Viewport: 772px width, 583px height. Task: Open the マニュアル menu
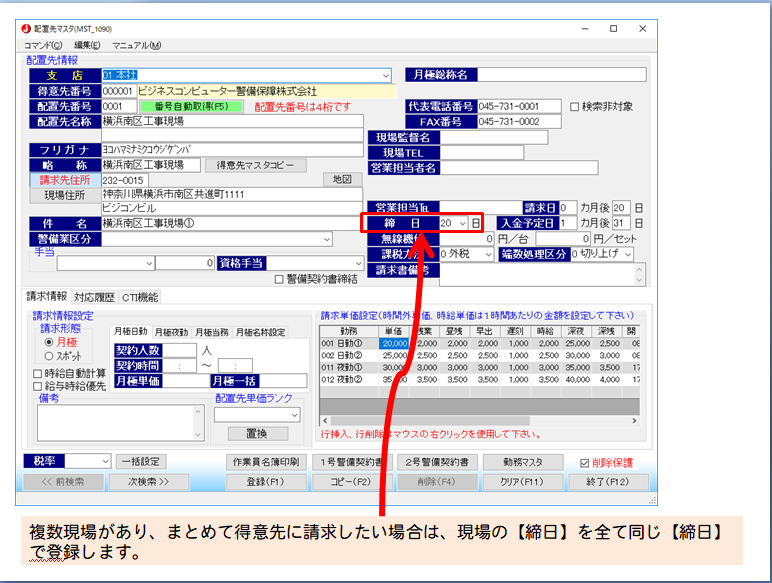pyautogui.click(x=137, y=45)
